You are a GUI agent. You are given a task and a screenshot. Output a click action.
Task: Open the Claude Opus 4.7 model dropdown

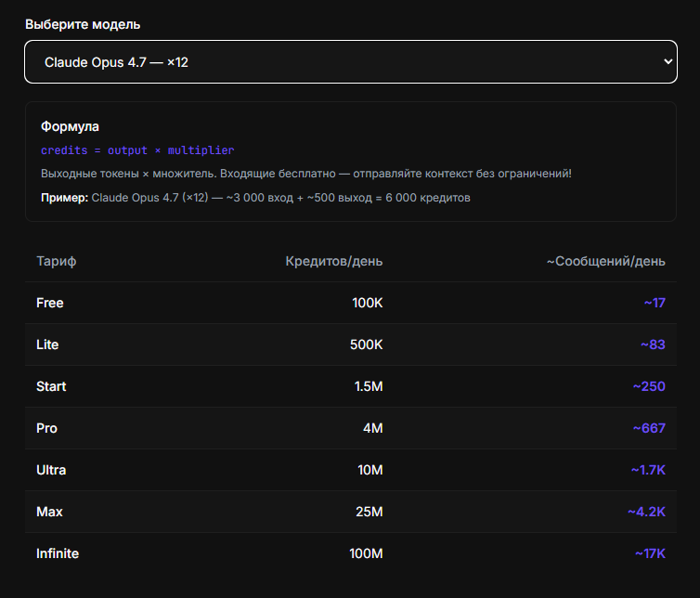pos(350,62)
